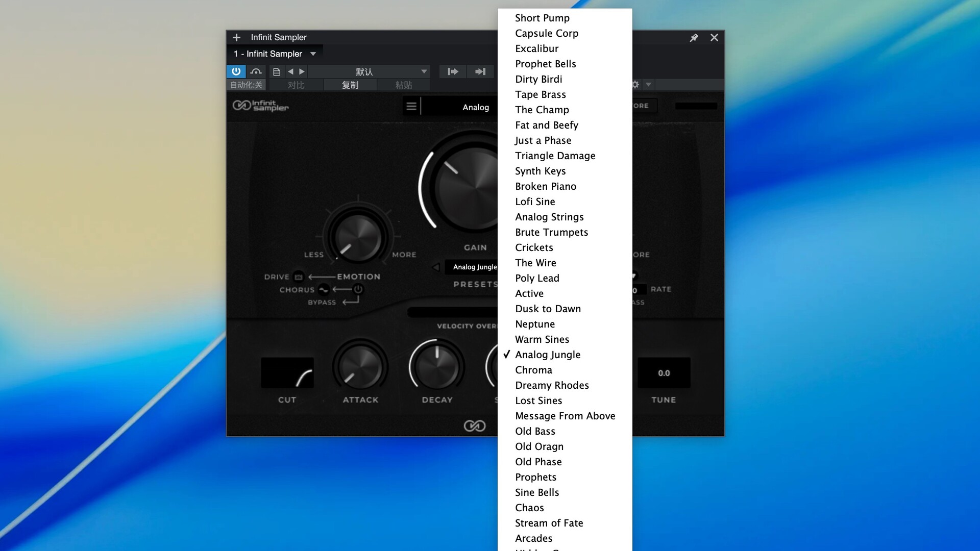Viewport: 980px width, 551px height.
Task: Click the hamburger menu icon beside Analog
Action: tap(411, 107)
